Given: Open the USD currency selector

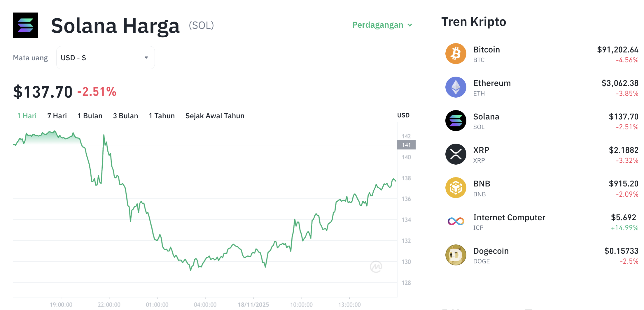Looking at the screenshot, I should [x=105, y=57].
